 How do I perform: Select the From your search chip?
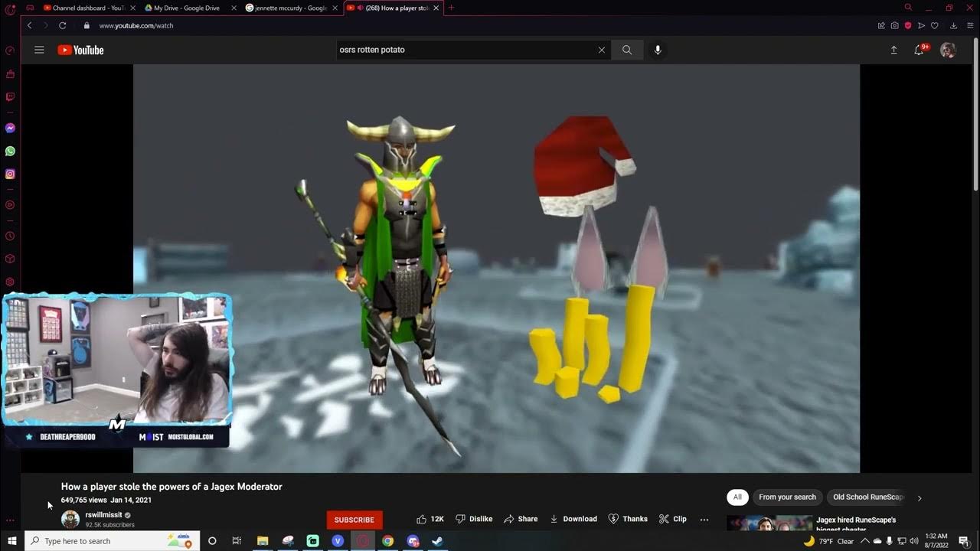click(x=787, y=497)
